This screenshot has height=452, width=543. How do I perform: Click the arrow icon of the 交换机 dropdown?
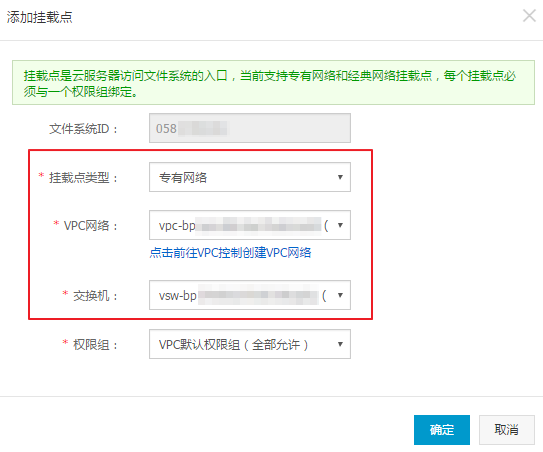(340, 295)
